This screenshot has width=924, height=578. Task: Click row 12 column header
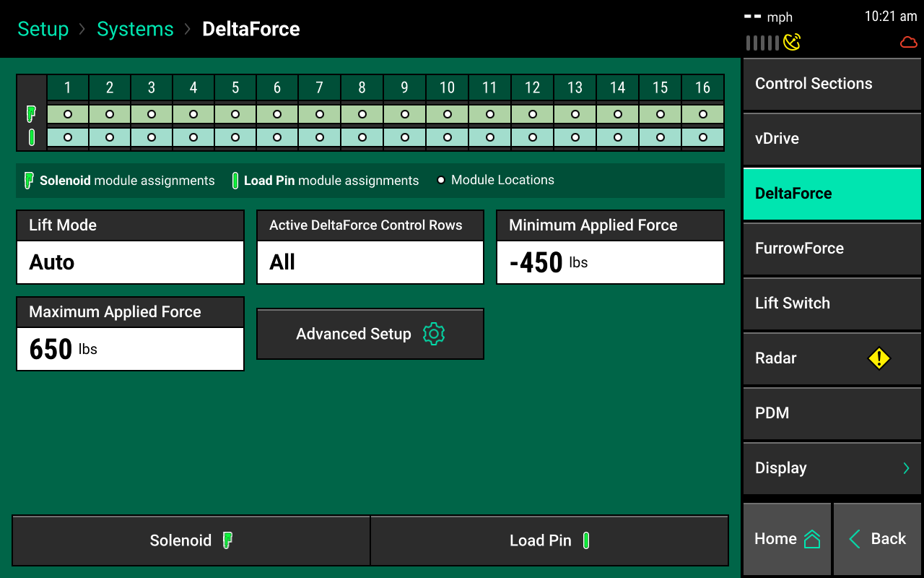point(532,87)
